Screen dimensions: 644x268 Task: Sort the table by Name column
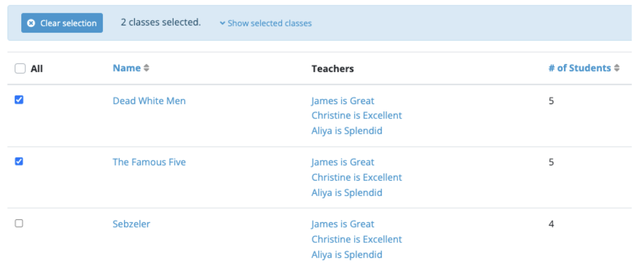point(126,68)
